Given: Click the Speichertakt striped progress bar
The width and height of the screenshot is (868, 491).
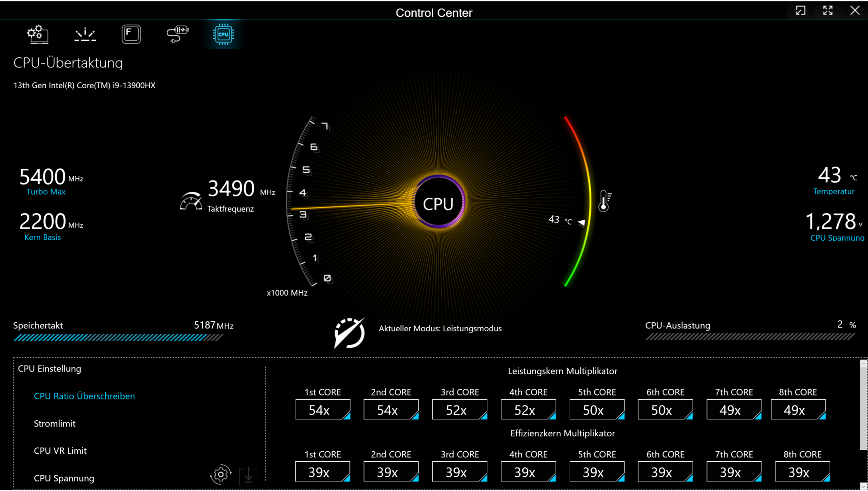Looking at the screenshot, I should 118,338.
